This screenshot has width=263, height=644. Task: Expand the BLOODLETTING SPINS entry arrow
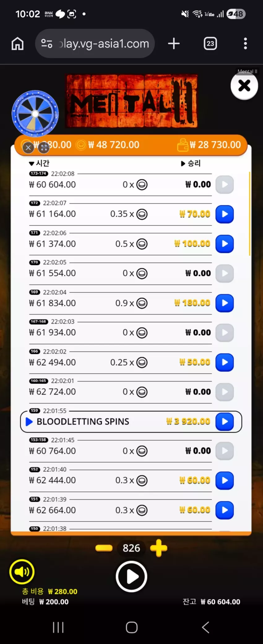click(x=29, y=422)
